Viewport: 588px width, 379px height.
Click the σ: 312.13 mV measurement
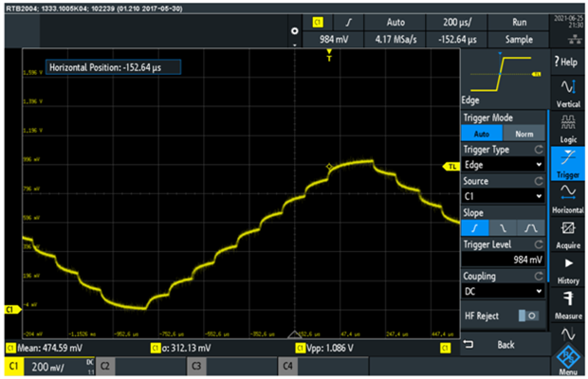[x=187, y=349]
